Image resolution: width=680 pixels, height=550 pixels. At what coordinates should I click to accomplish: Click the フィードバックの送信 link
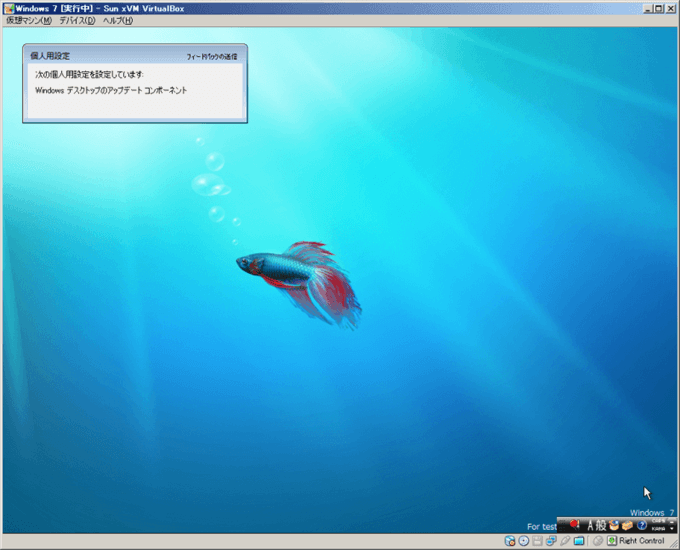pyautogui.click(x=212, y=57)
